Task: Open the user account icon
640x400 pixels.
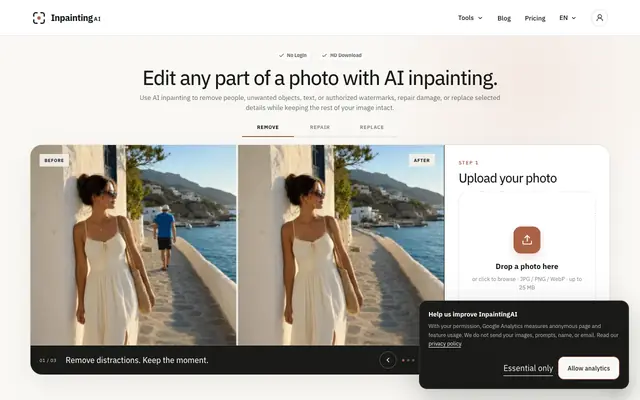Action: (x=599, y=18)
